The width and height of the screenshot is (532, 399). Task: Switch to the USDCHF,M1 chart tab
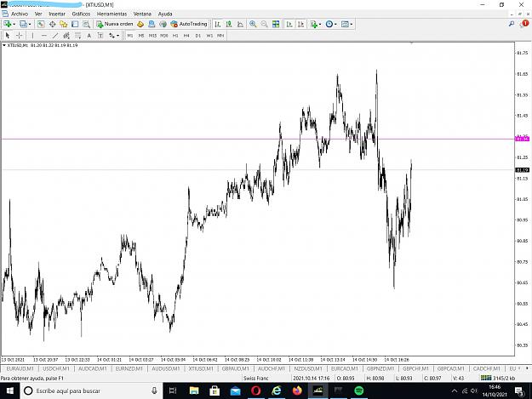56,368
